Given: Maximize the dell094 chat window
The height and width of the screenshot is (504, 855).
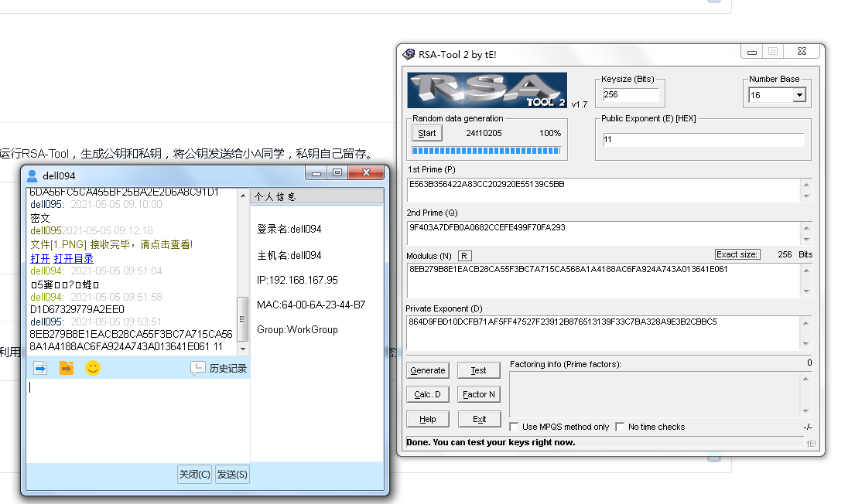Looking at the screenshot, I should 337,173.
